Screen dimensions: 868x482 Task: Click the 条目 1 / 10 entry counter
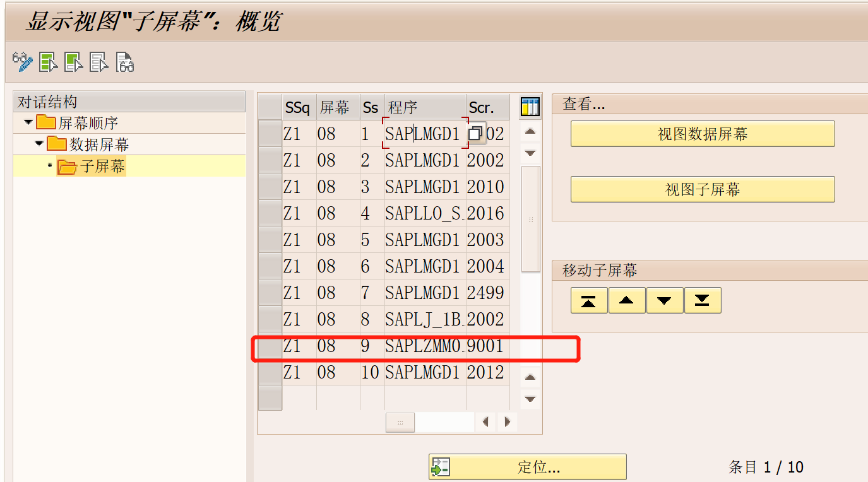[x=766, y=467]
